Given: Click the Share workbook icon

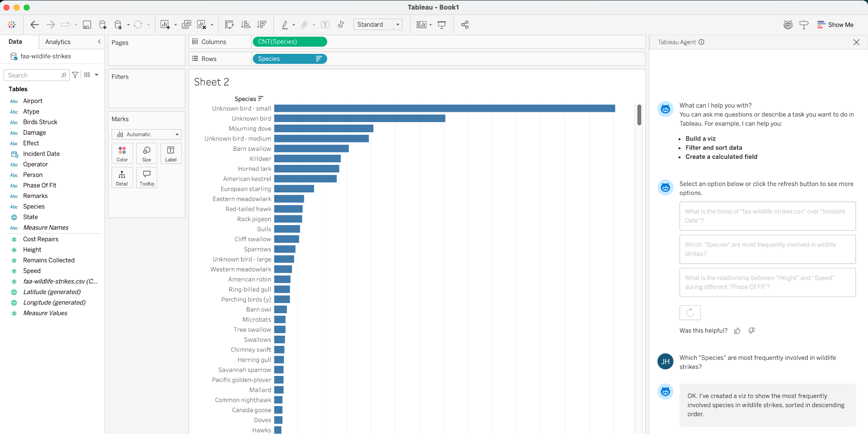Looking at the screenshot, I should (465, 24).
